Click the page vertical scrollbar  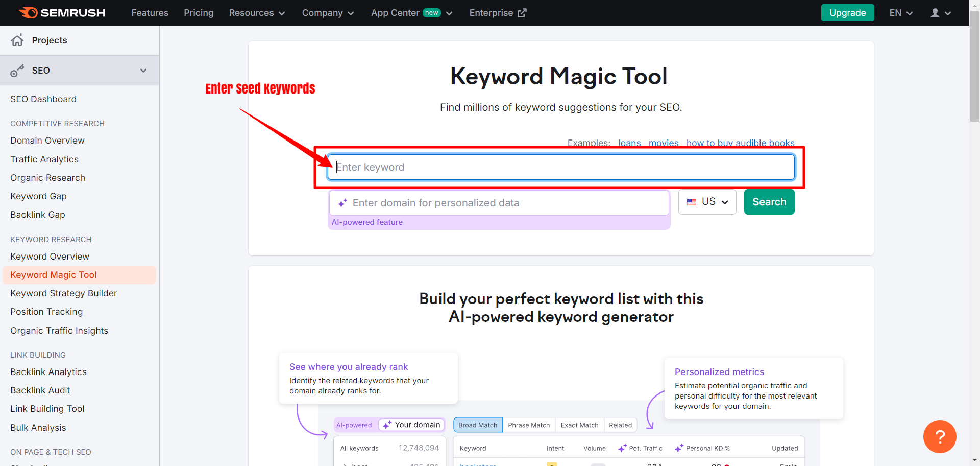[x=974, y=66]
